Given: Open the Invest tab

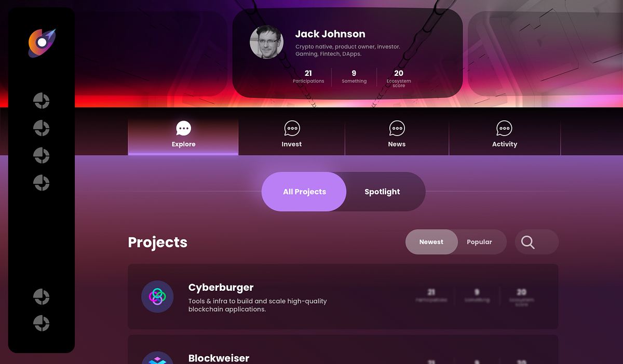Looking at the screenshot, I should click(292, 136).
